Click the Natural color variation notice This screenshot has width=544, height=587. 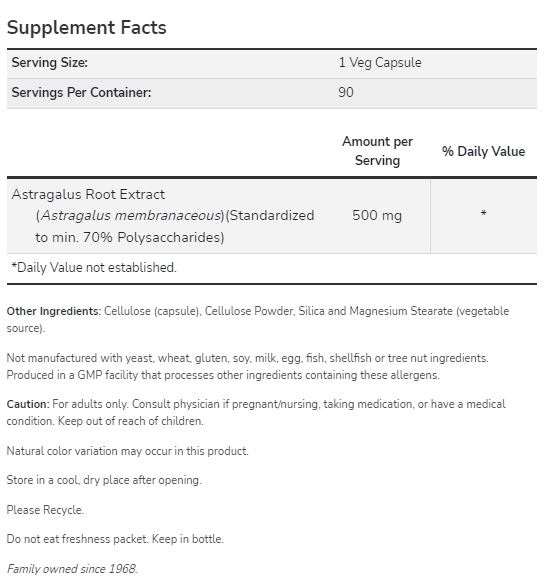[x=127, y=451]
